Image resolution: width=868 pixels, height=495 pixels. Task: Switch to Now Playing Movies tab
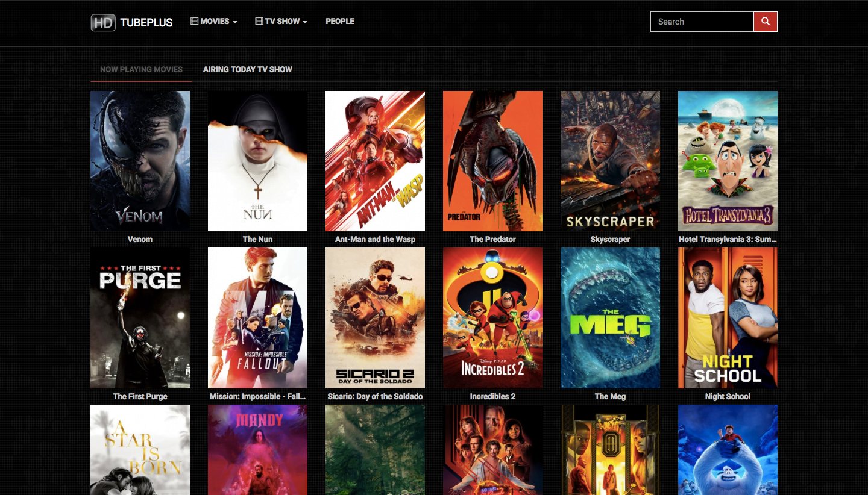pos(141,69)
